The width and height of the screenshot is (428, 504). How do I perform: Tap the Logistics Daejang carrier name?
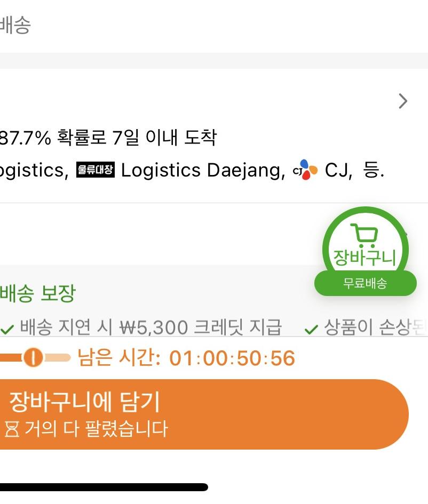[x=203, y=171]
